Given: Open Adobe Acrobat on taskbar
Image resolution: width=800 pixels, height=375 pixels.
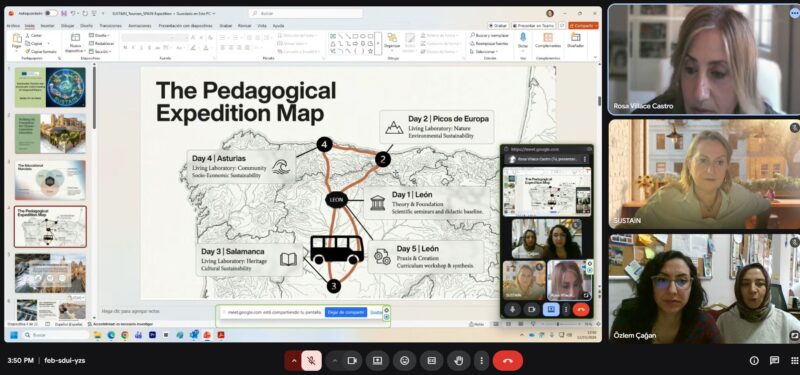Looking at the screenshot, I should 221,335.
